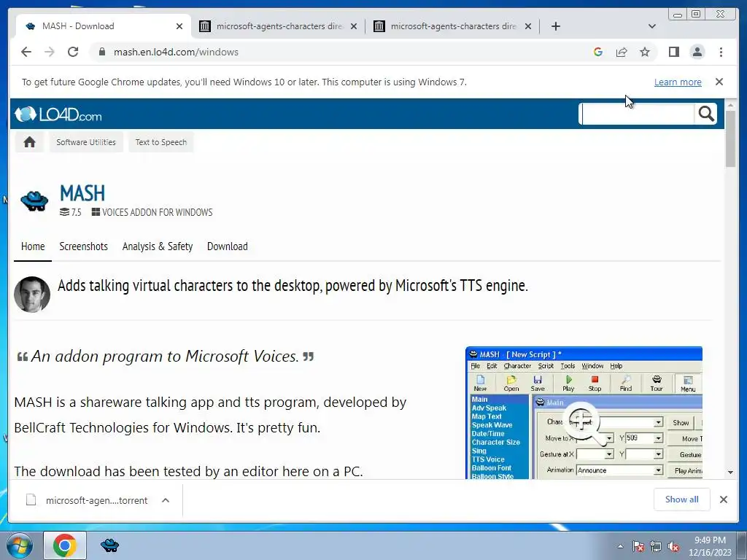Open the Text to Speech breadcrumb
Image resolution: width=747 pixels, height=560 pixels.
point(161,142)
